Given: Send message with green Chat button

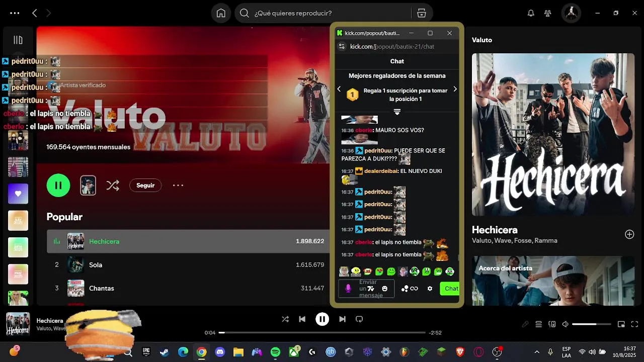Looking at the screenshot, I should pyautogui.click(x=450, y=289).
